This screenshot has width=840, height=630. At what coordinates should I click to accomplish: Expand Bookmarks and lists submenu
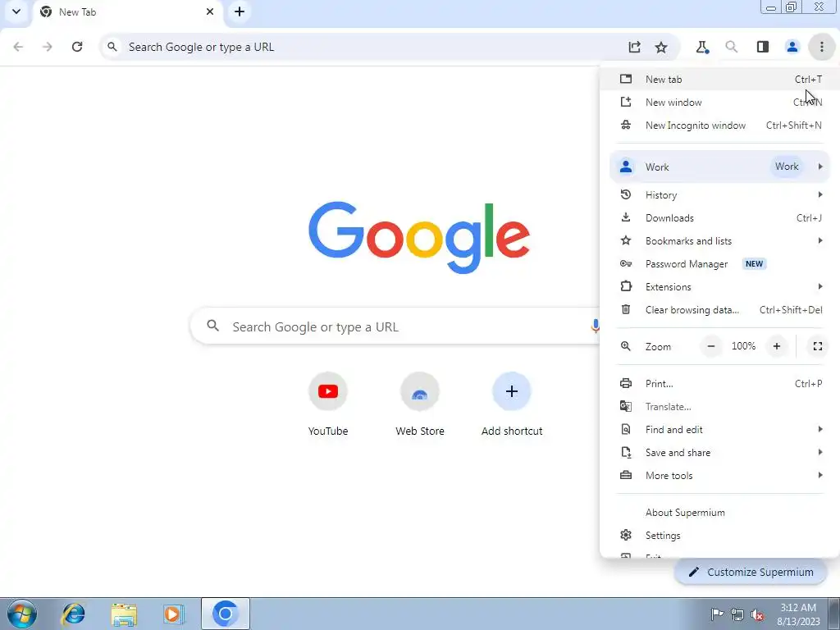tap(720, 241)
